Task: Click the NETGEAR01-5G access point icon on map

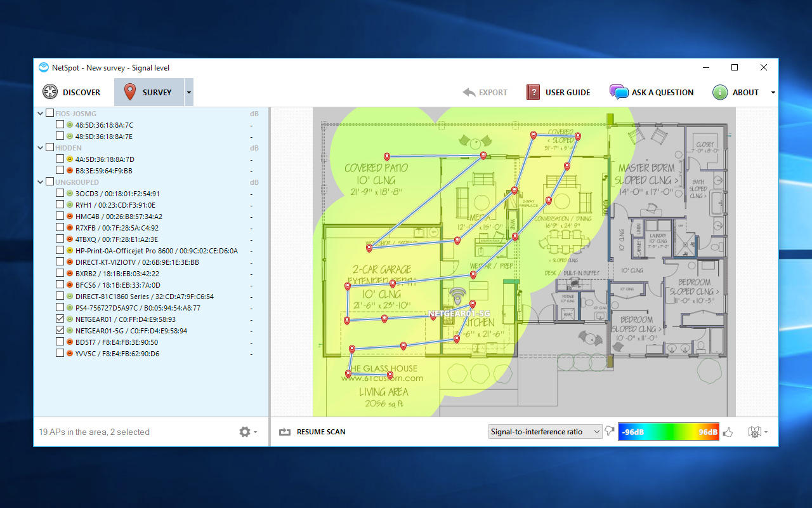Action: [x=458, y=297]
